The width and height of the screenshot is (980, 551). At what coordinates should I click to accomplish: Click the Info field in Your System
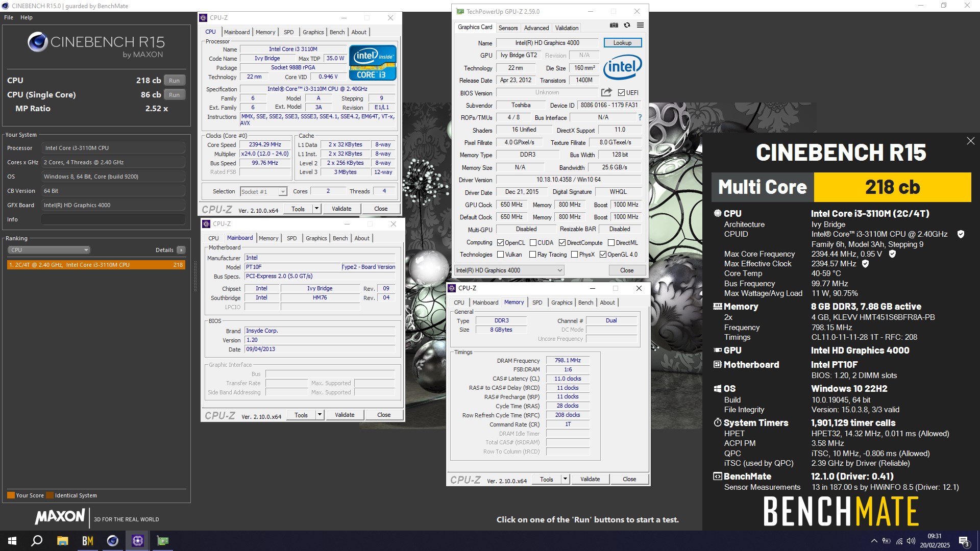113,219
